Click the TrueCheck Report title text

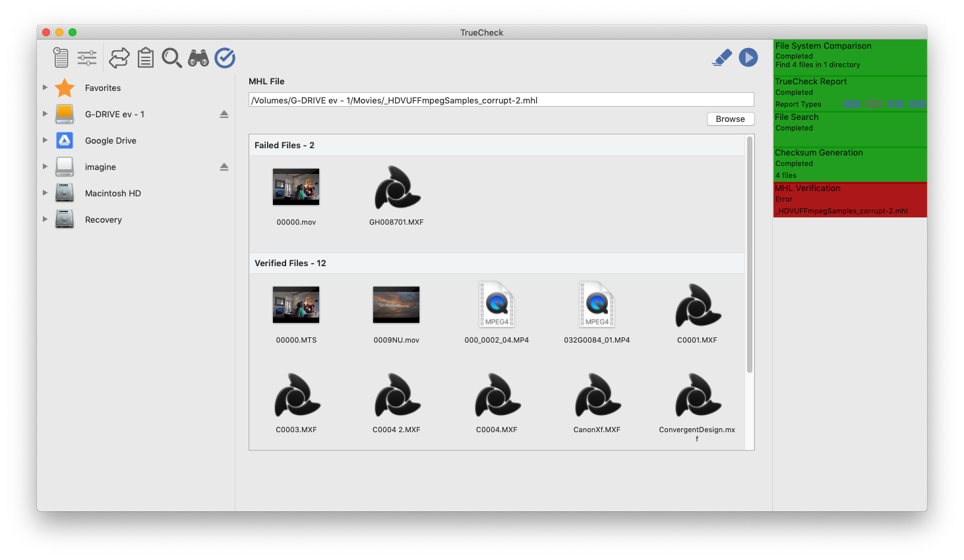click(811, 82)
